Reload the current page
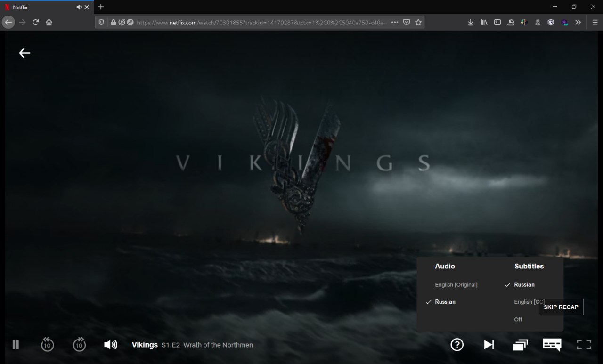The width and height of the screenshot is (603, 364). pos(35,22)
